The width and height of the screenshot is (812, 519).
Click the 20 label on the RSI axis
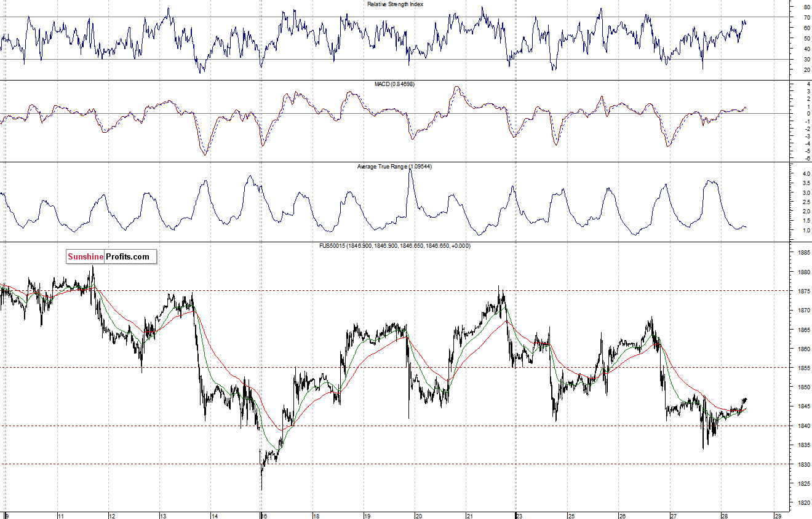click(x=806, y=69)
